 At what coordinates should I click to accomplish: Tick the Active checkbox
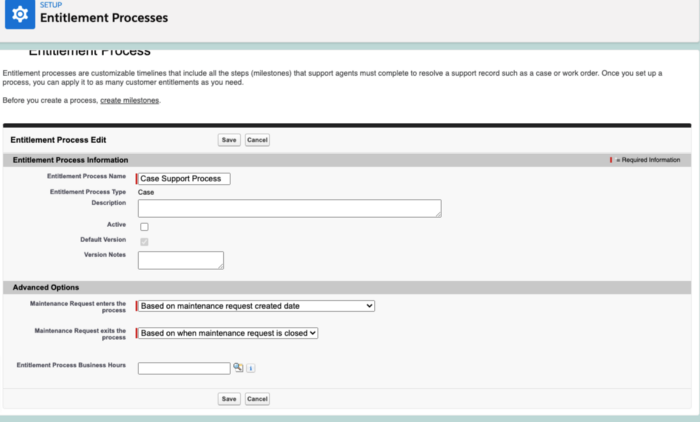click(x=144, y=227)
